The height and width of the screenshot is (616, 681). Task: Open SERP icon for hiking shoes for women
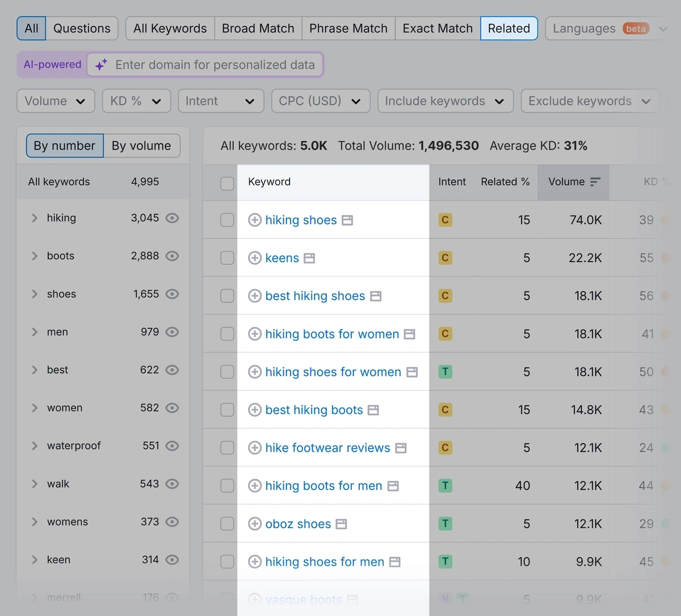tap(412, 372)
